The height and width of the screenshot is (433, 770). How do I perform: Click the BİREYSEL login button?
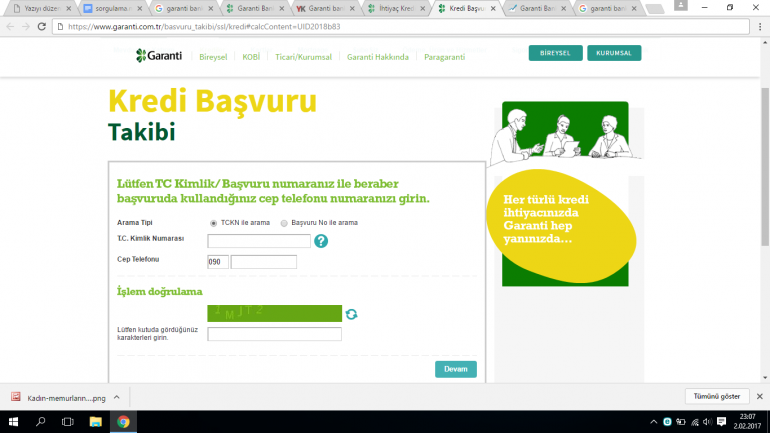(555, 53)
